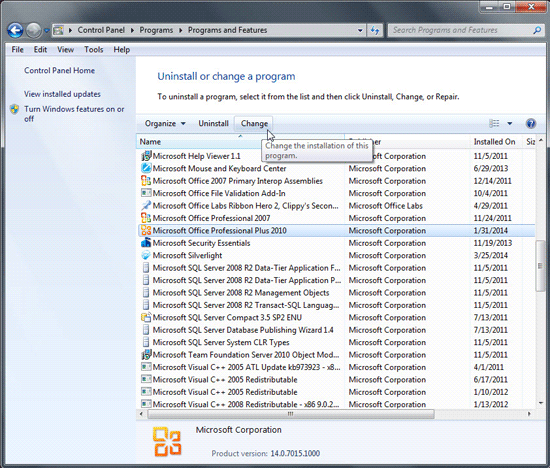Screen dimensions: 550x468
Task: Click the vertical scrollbar up arrow
Action: (541, 140)
